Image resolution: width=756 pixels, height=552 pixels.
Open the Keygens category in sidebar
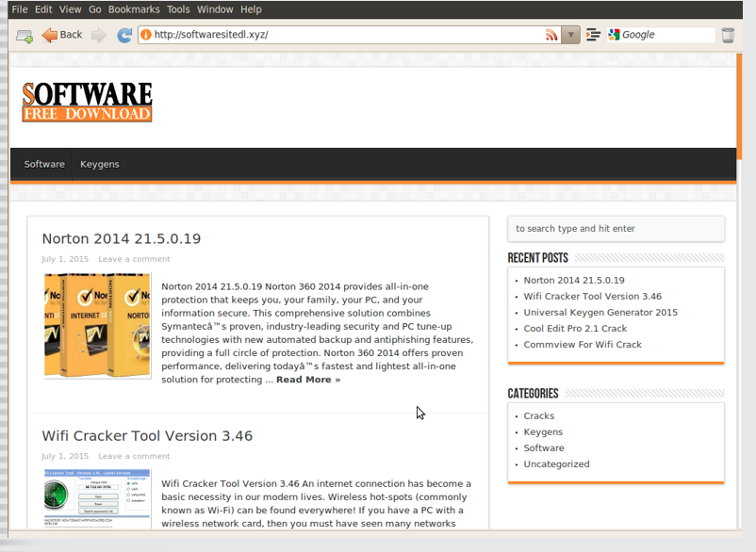coord(543,432)
